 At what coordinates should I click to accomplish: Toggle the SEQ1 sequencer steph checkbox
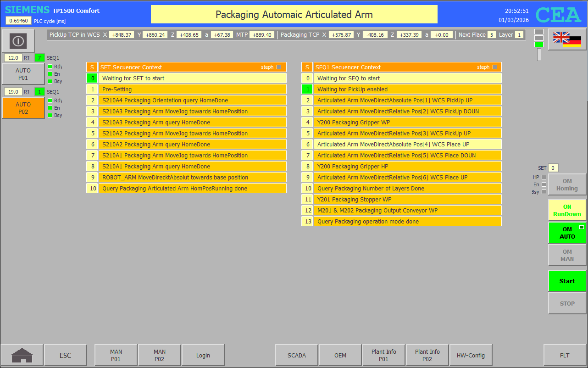pyautogui.click(x=494, y=67)
